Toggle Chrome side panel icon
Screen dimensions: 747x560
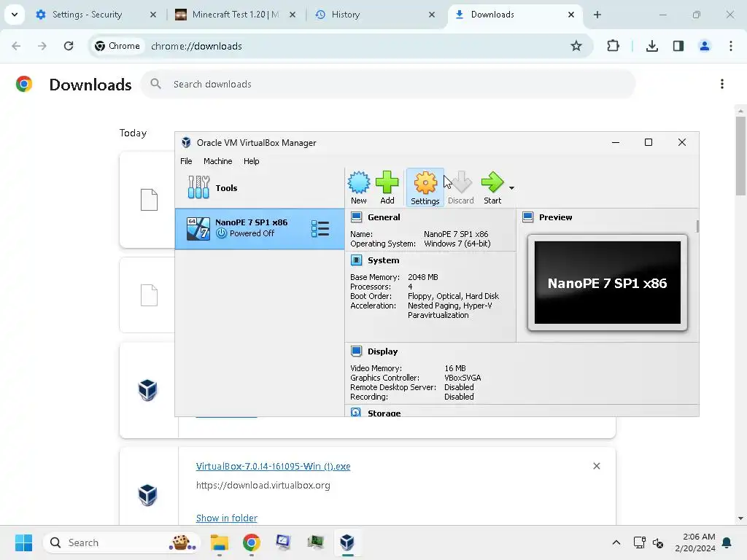click(678, 46)
